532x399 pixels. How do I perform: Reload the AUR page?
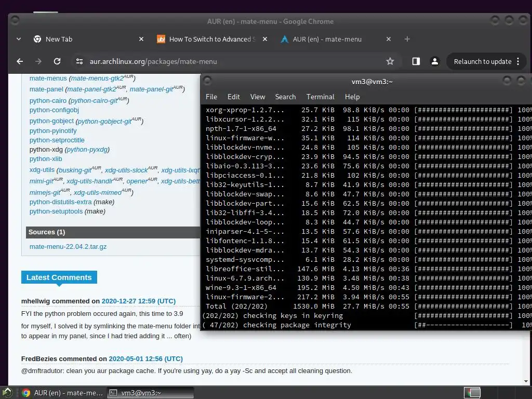[x=57, y=61]
